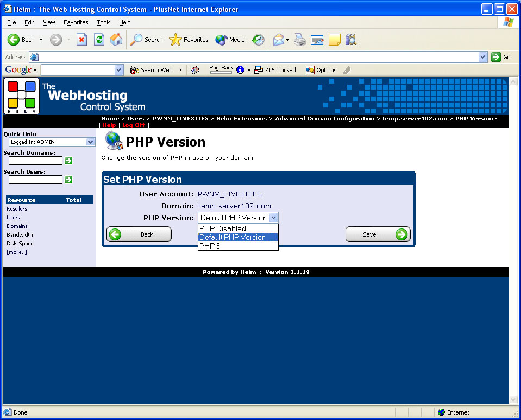This screenshot has width=521, height=420.
Task: Click the Helm logo
Action: click(x=22, y=96)
